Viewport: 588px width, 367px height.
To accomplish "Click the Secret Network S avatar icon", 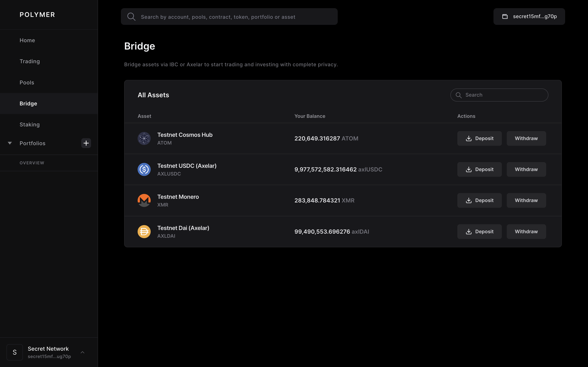I will (x=14, y=352).
